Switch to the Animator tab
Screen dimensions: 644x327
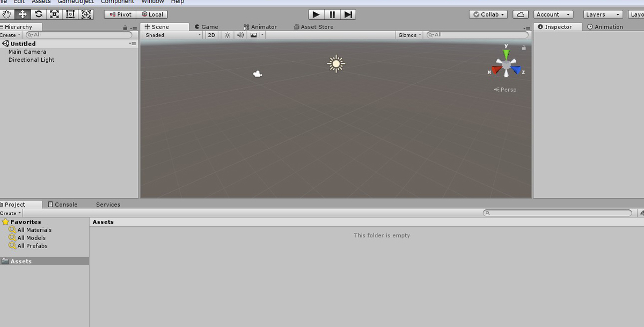click(x=260, y=27)
